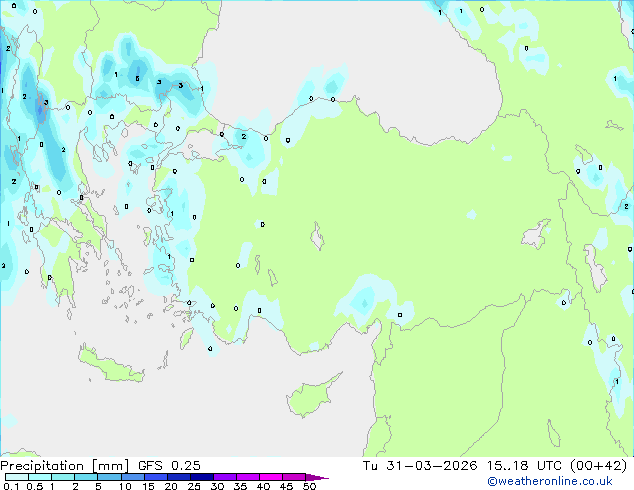Click the 40–45 mm magenta legend swatch

(x=271, y=477)
